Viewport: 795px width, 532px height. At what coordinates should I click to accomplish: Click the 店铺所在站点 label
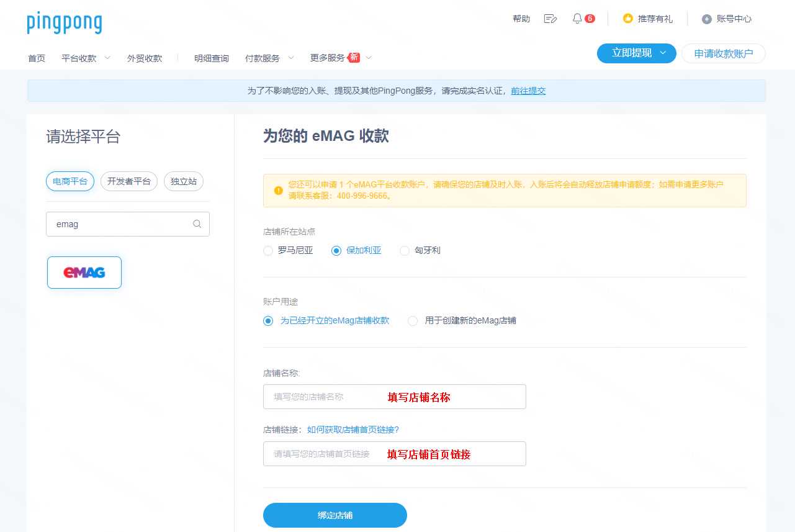pos(289,232)
